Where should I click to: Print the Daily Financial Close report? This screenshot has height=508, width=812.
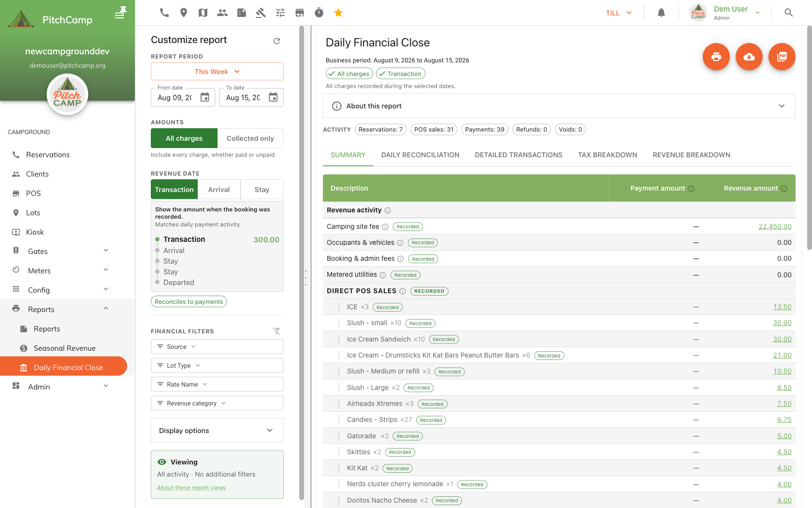[716, 57]
